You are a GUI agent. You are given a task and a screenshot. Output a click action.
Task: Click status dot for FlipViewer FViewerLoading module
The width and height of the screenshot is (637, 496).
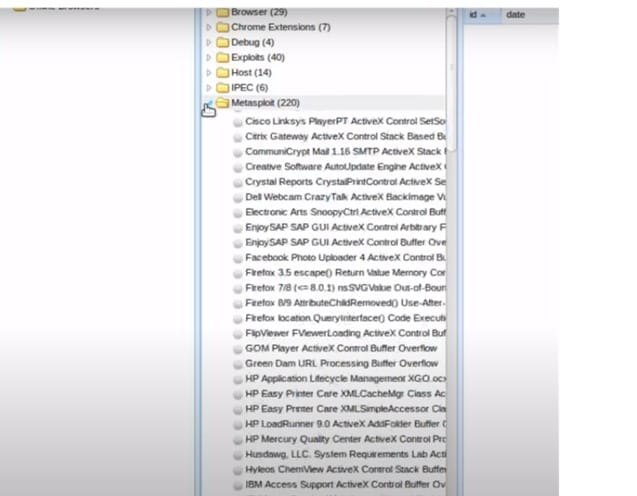coord(238,334)
